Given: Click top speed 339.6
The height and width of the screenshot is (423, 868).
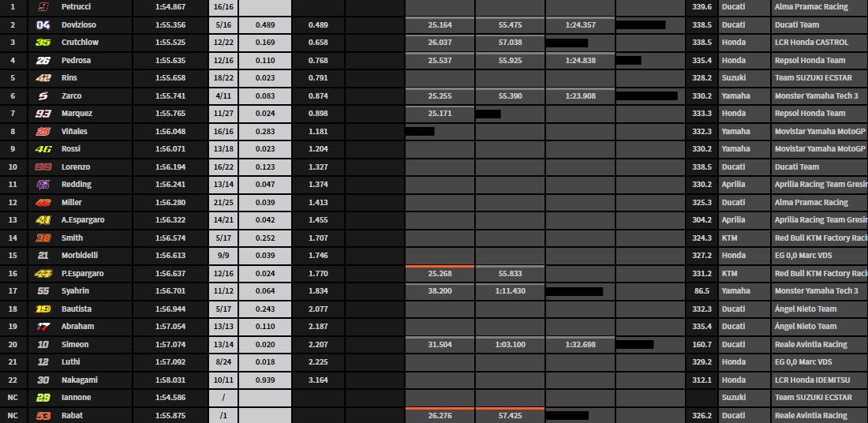Looking at the screenshot, I should point(702,6).
